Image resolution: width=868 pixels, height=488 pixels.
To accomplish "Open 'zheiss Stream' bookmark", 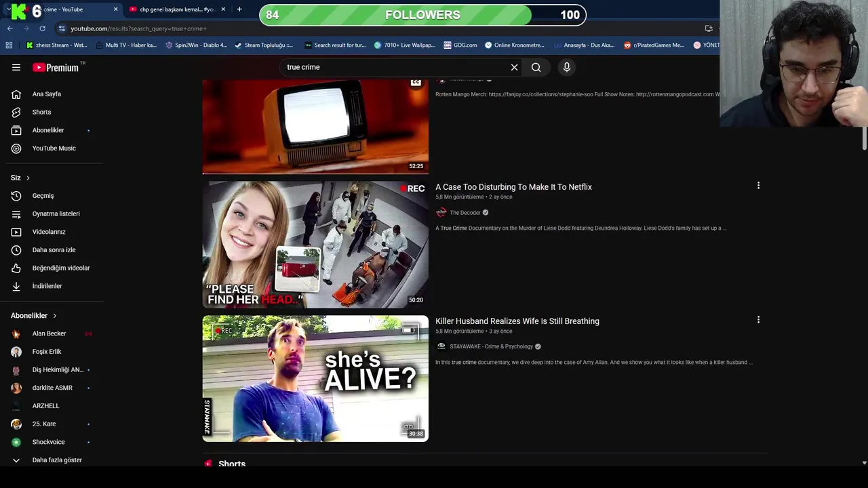I will tap(57, 45).
